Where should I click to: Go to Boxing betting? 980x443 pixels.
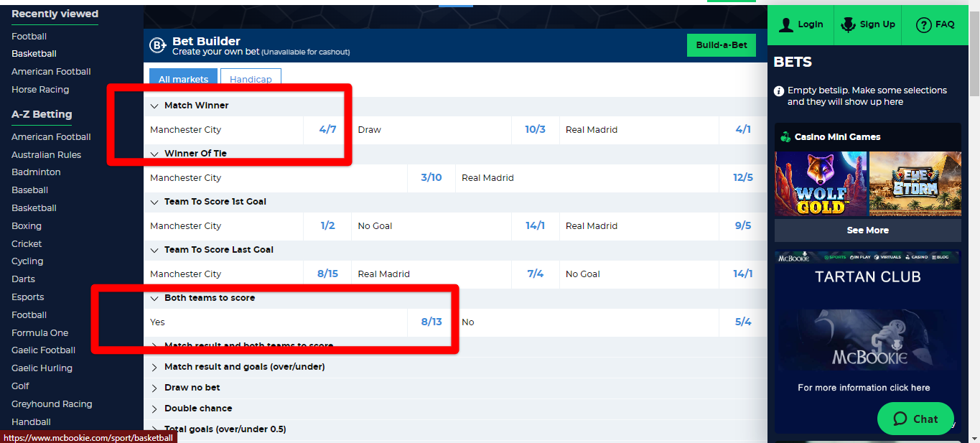pyautogui.click(x=27, y=226)
